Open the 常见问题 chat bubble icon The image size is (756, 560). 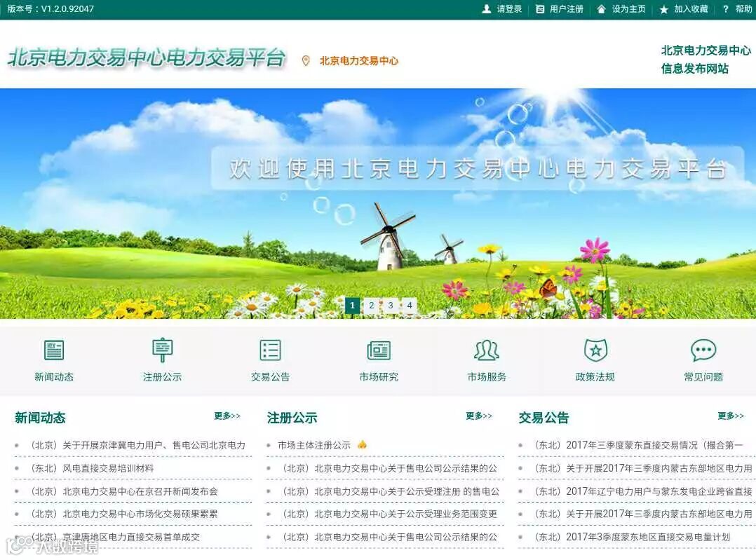(x=703, y=350)
